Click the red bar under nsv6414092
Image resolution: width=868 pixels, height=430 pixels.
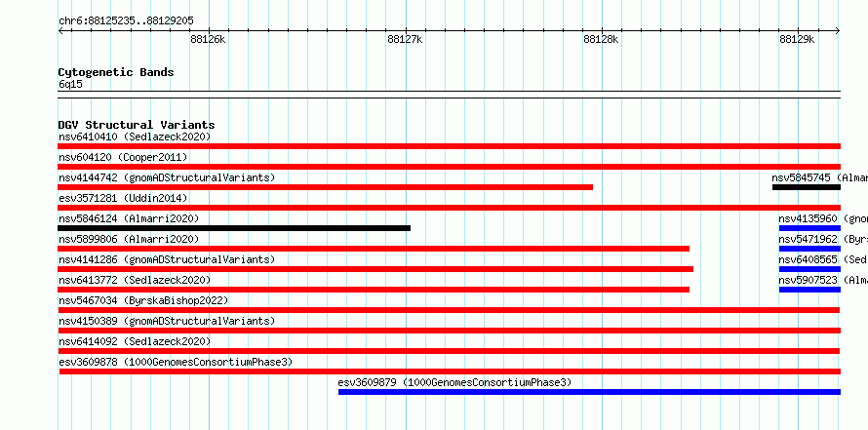[x=449, y=351]
